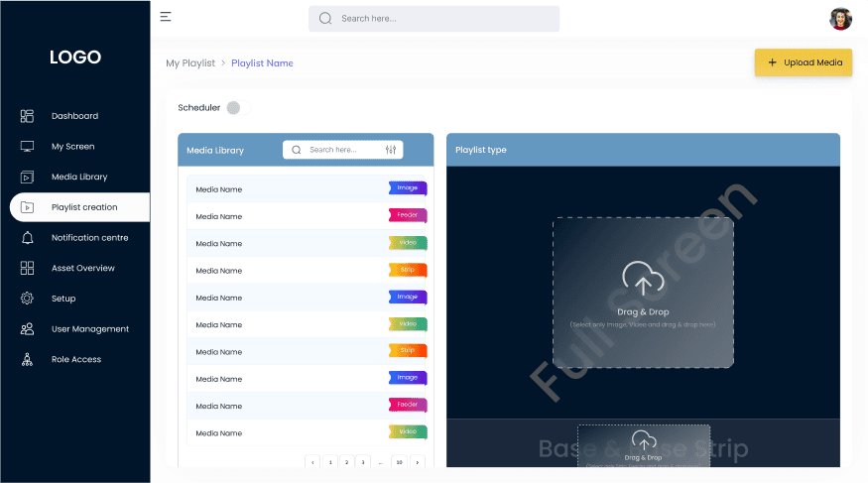Open the user profile avatar

click(840, 19)
